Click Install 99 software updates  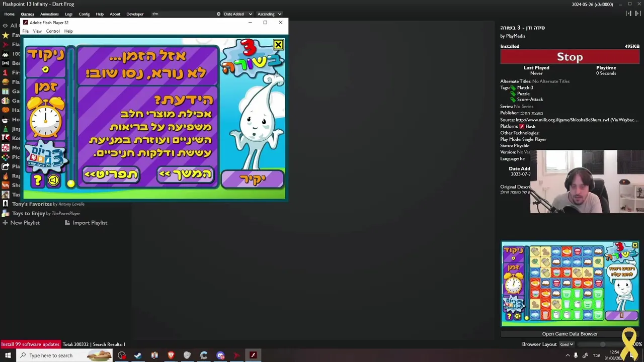[x=30, y=344]
